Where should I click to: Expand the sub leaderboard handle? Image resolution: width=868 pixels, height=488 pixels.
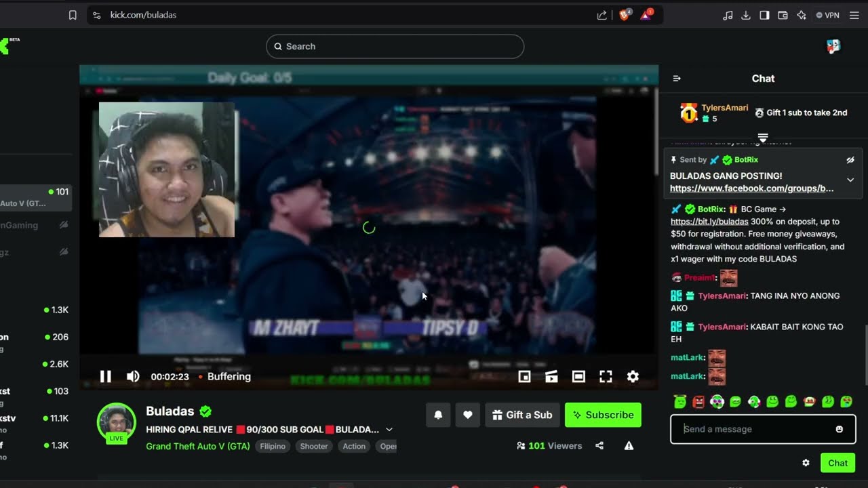tap(763, 137)
